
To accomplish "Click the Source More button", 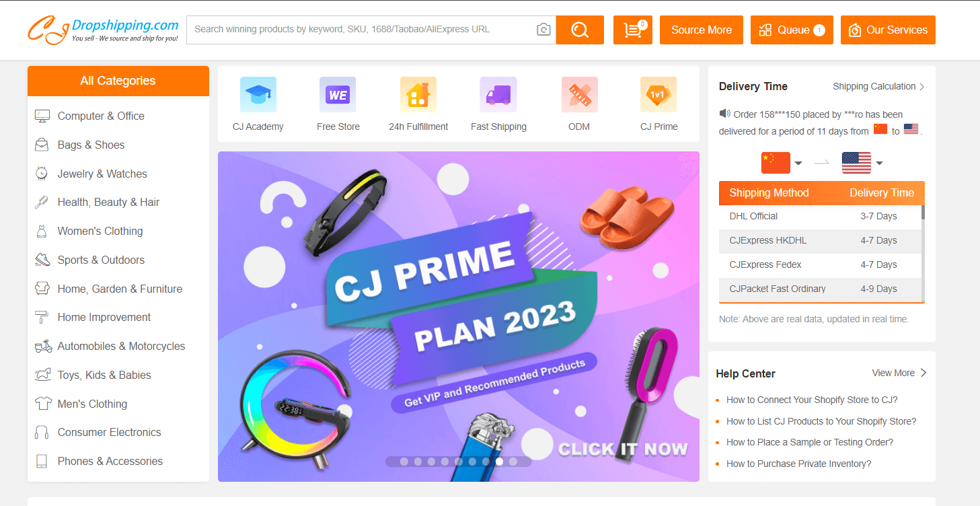I will click(x=702, y=30).
